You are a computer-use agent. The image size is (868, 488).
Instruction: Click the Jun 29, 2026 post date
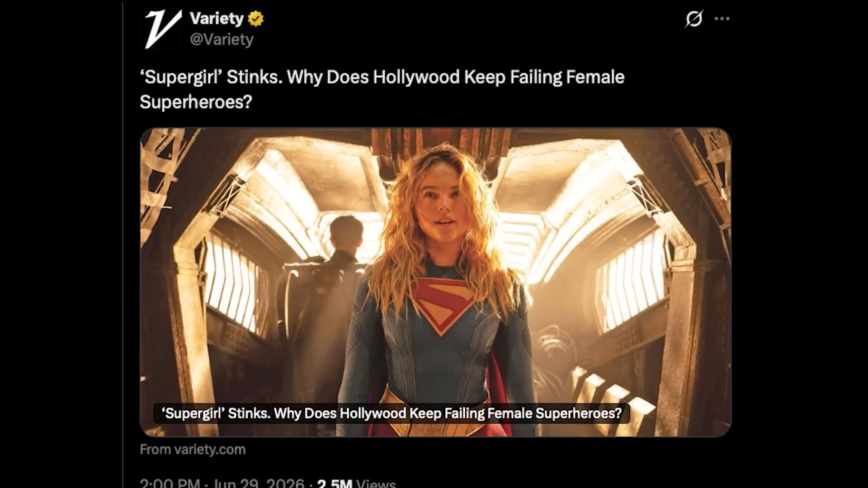coord(259,483)
